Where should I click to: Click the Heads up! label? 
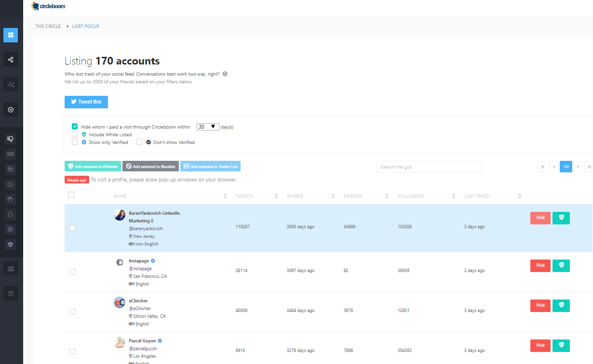[77, 180]
